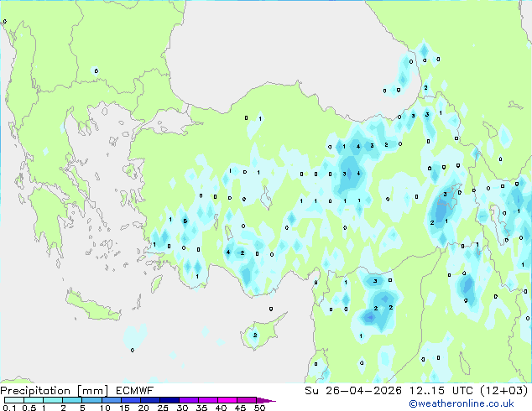Click the legend label '40'
Screen dimensions: 532x411
[221, 408]
